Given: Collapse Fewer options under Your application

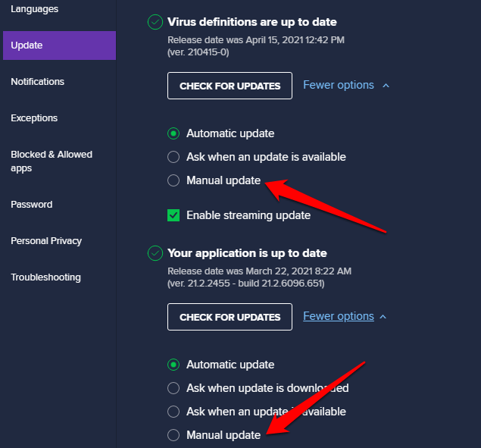Looking at the screenshot, I should coord(345,317).
